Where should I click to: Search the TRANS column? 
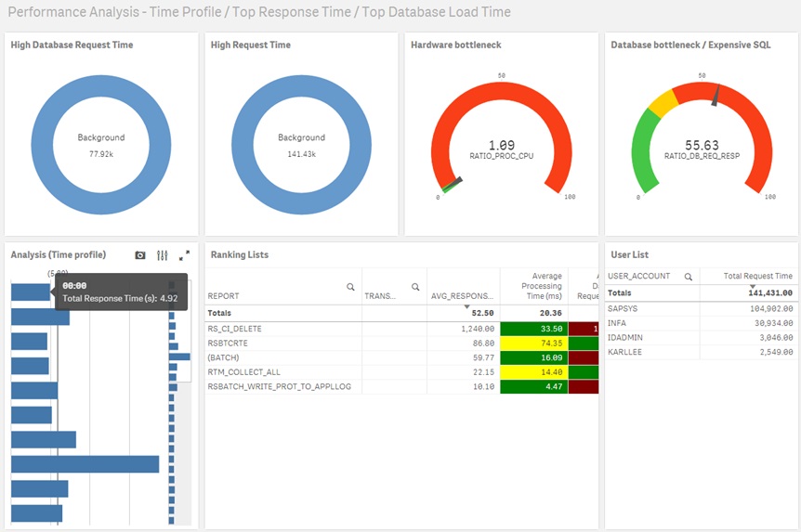click(415, 287)
